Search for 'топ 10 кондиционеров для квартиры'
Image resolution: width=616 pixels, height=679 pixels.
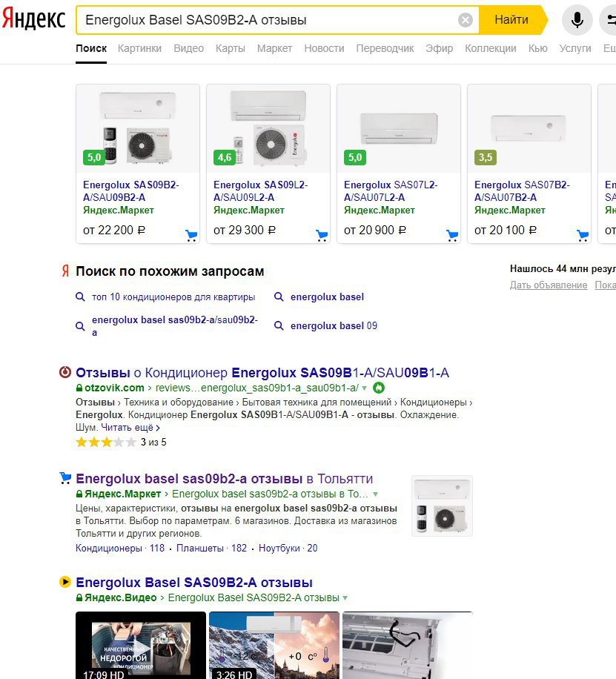click(x=173, y=297)
